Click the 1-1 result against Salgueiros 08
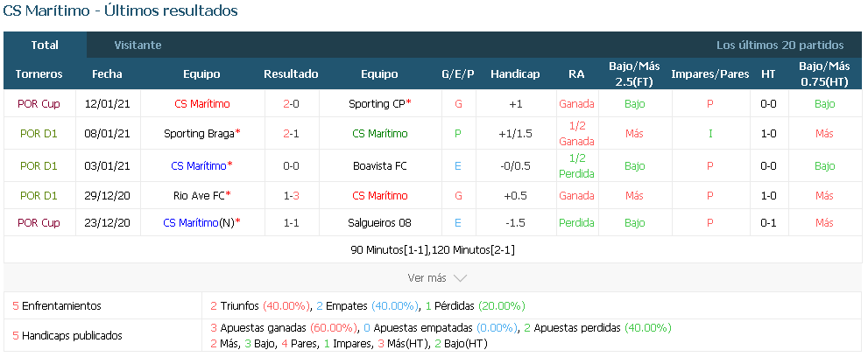This screenshot has height=357, width=868. [x=291, y=223]
